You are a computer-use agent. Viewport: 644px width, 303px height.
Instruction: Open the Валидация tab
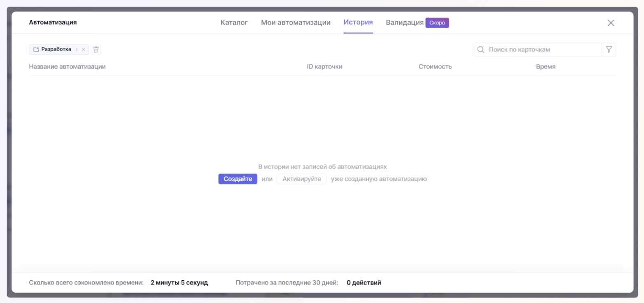point(404,22)
